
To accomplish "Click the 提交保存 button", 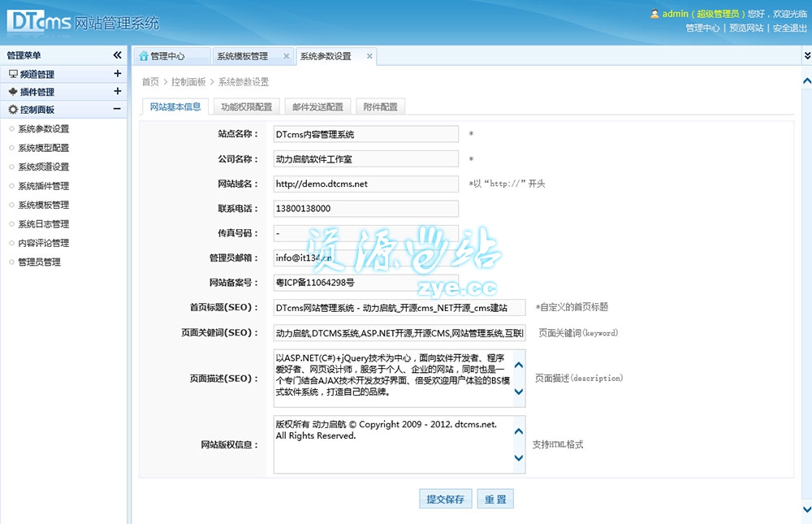I will [446, 499].
